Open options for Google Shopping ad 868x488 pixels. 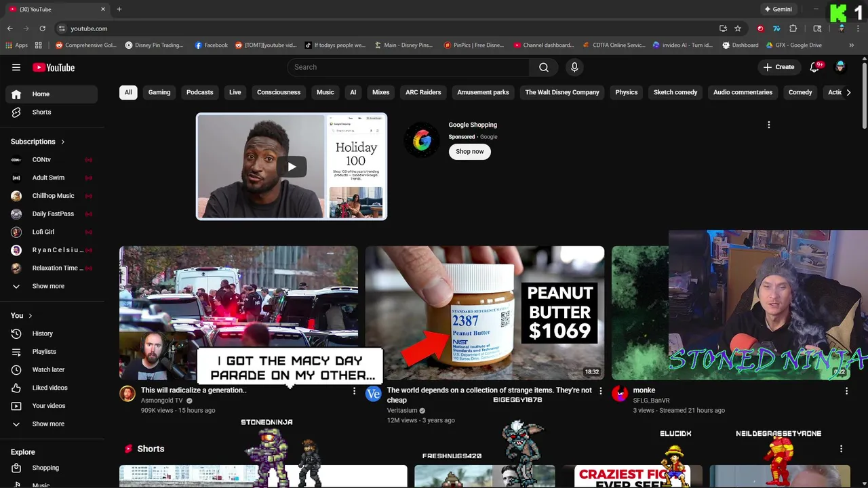(x=768, y=125)
